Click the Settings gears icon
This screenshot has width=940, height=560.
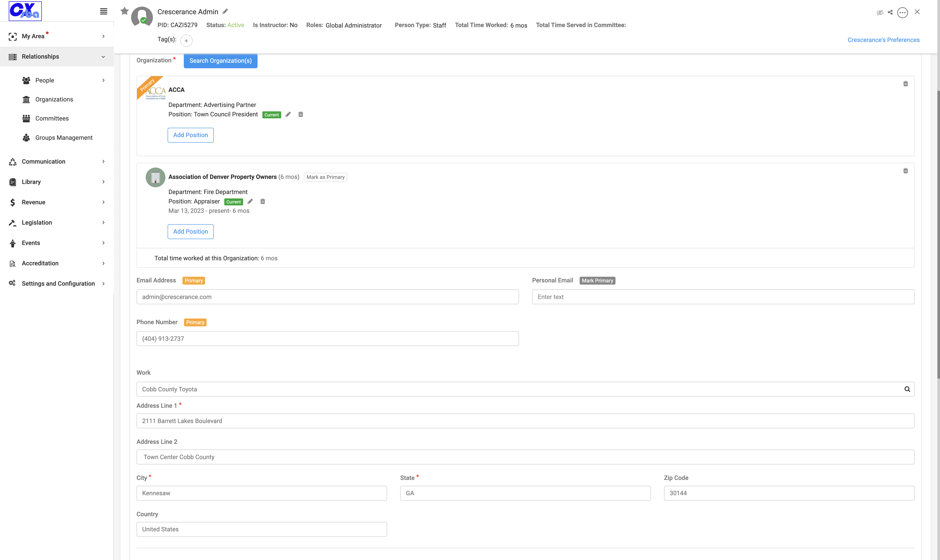(12, 283)
